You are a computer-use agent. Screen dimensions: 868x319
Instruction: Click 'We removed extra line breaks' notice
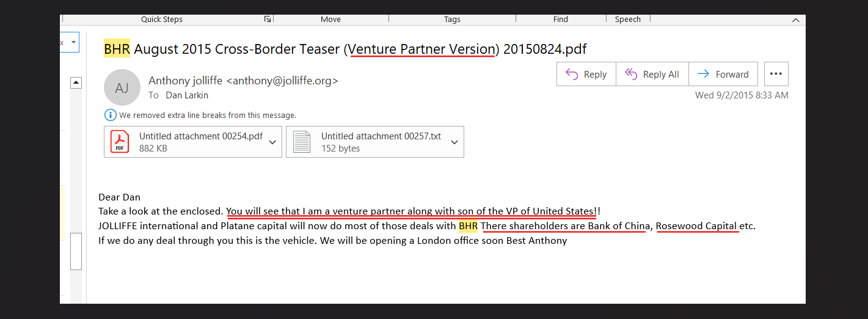(208, 115)
